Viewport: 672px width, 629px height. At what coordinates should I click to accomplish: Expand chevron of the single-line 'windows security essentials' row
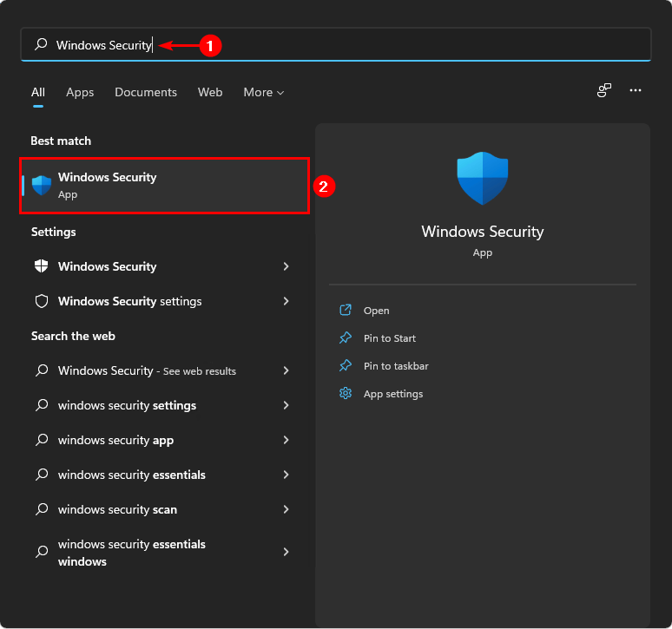(x=286, y=475)
